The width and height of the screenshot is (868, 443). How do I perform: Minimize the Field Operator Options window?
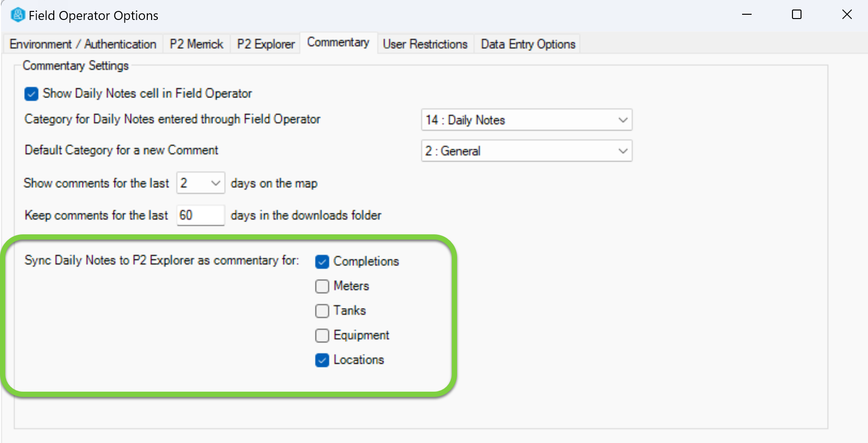(x=747, y=15)
